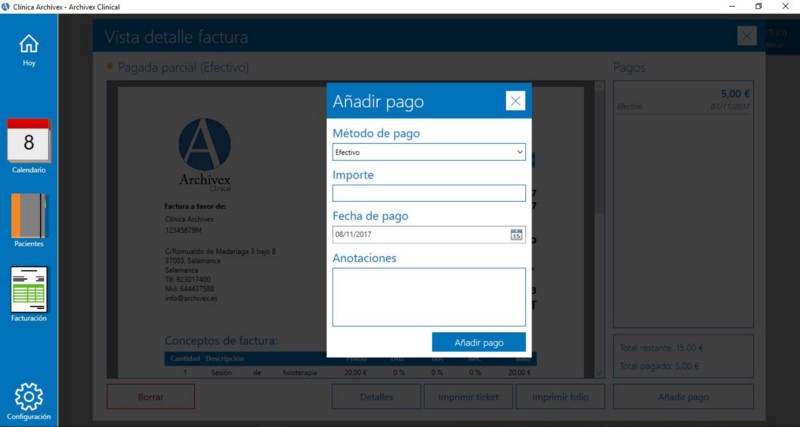Close the Vista detalle factura panel

point(746,36)
